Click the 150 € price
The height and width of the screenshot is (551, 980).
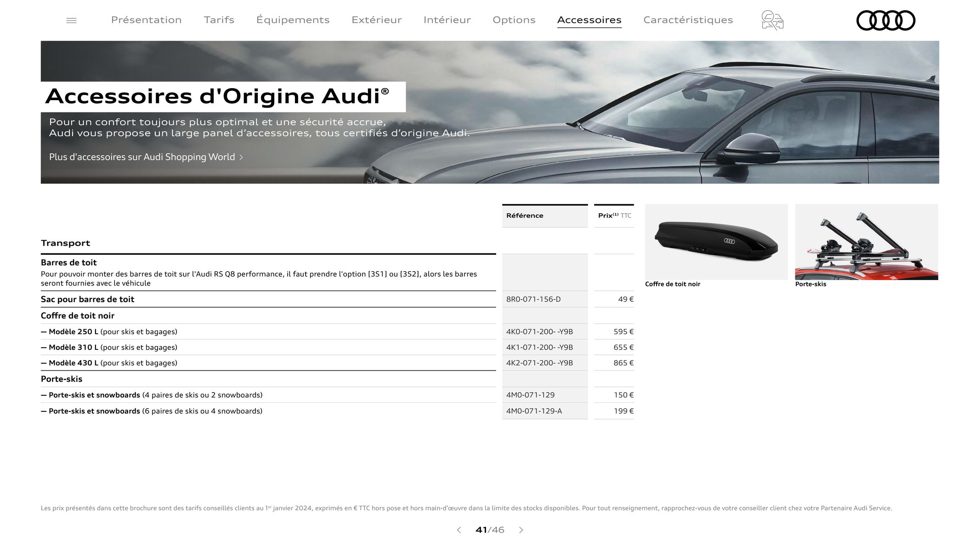623,395
